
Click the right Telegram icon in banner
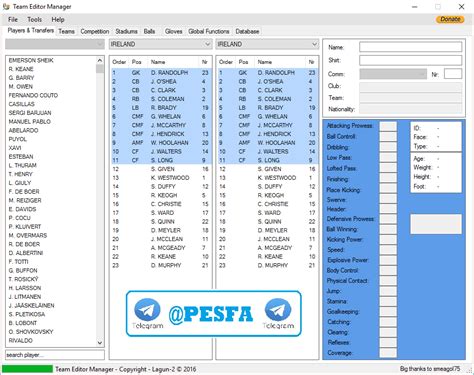click(x=278, y=311)
